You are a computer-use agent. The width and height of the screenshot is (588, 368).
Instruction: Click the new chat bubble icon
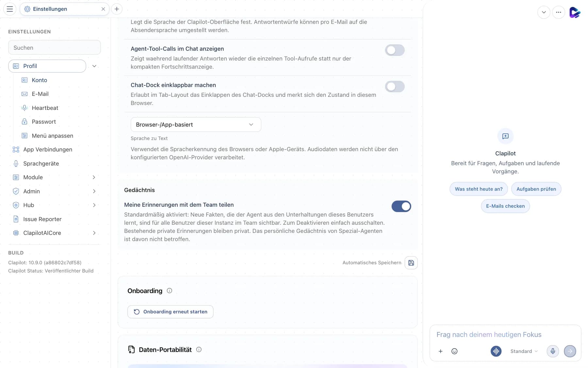point(505,136)
